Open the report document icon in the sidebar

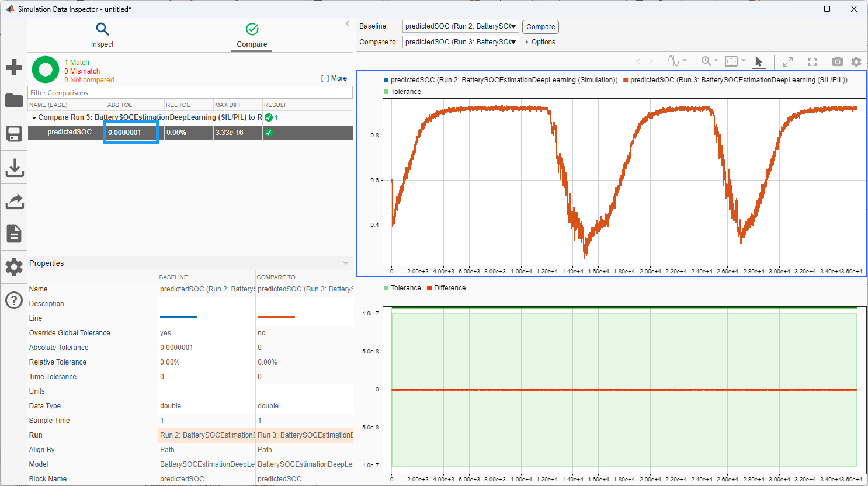(x=14, y=234)
